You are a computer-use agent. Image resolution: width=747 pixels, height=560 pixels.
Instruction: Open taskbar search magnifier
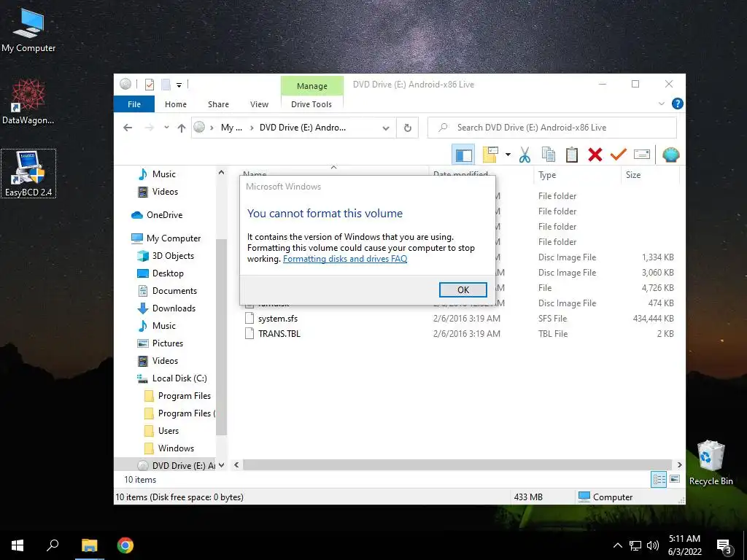coord(53,545)
